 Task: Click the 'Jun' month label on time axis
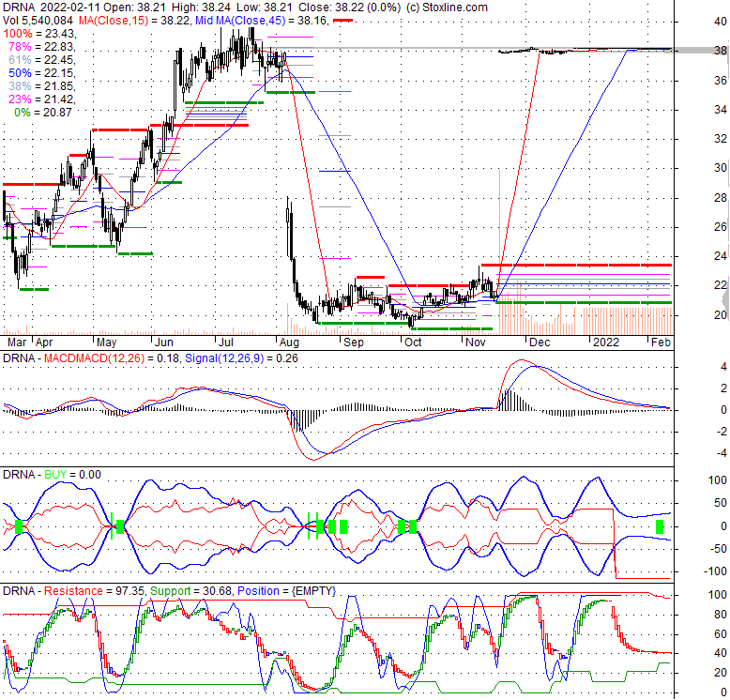point(164,342)
